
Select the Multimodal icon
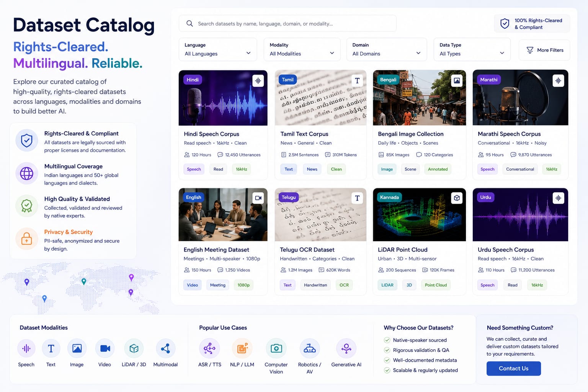[165, 348]
